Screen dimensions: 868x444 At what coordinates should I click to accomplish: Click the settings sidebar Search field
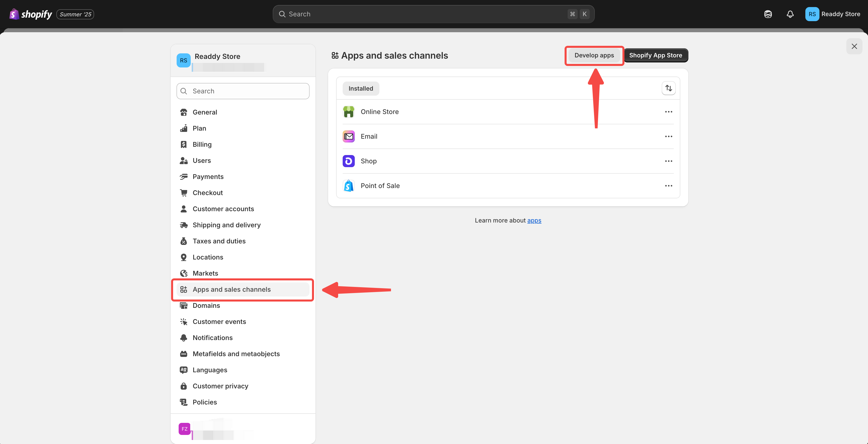243,91
